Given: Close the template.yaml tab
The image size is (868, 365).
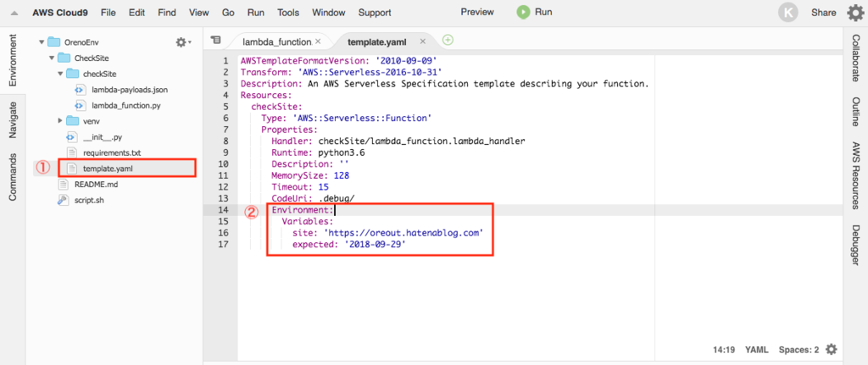Looking at the screenshot, I should point(423,41).
